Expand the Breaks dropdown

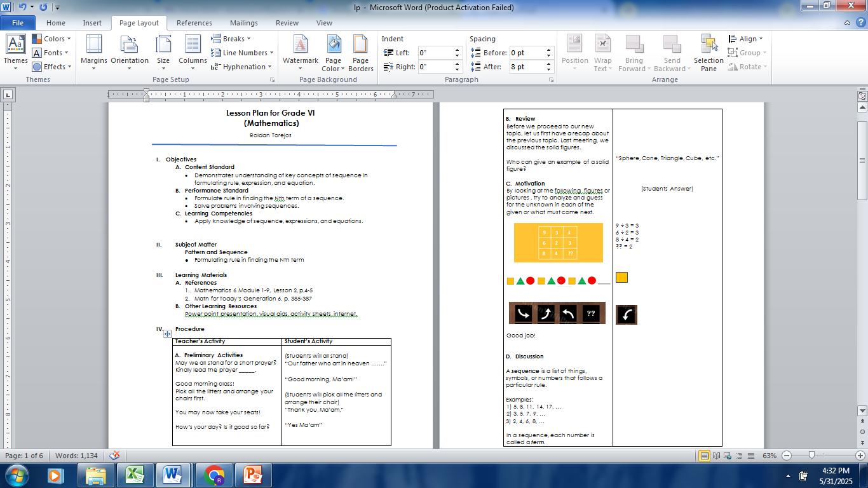click(x=231, y=39)
